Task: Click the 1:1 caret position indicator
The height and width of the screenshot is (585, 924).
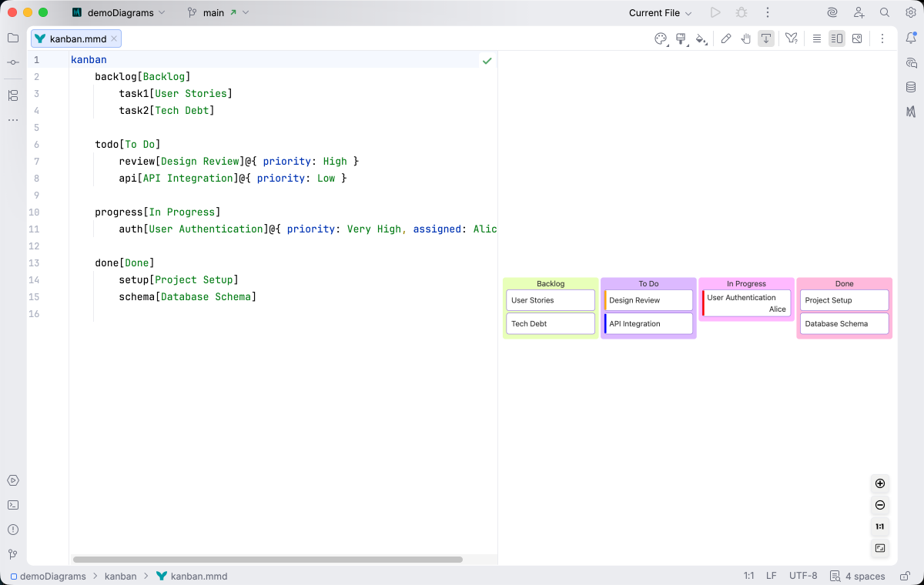Action: [x=748, y=576]
